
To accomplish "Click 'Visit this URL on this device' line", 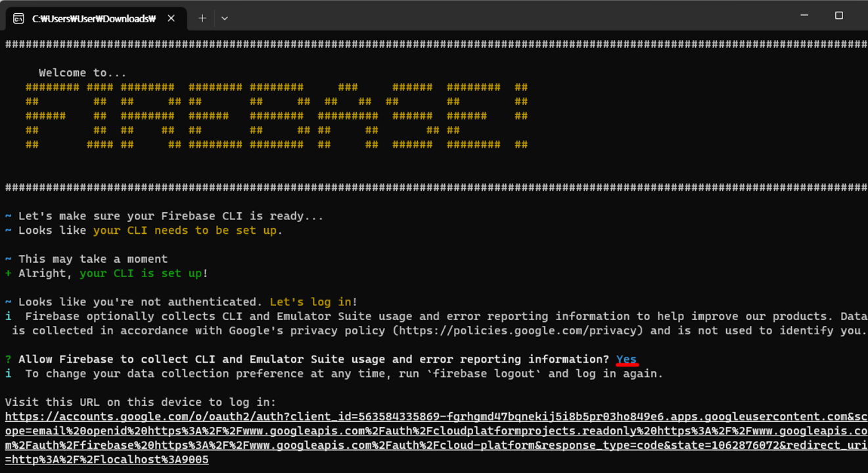I will pyautogui.click(x=141, y=402).
